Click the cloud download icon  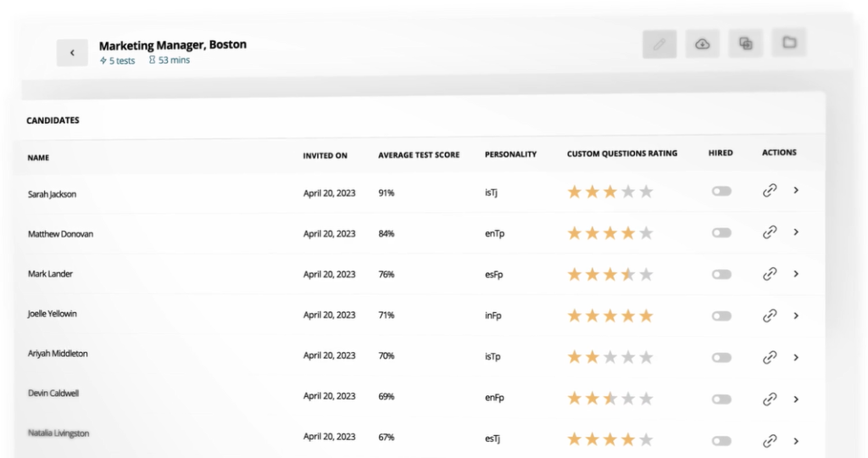point(703,44)
